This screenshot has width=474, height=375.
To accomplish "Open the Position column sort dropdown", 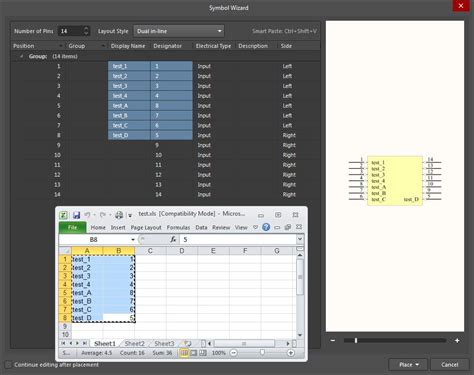I will pos(60,46).
